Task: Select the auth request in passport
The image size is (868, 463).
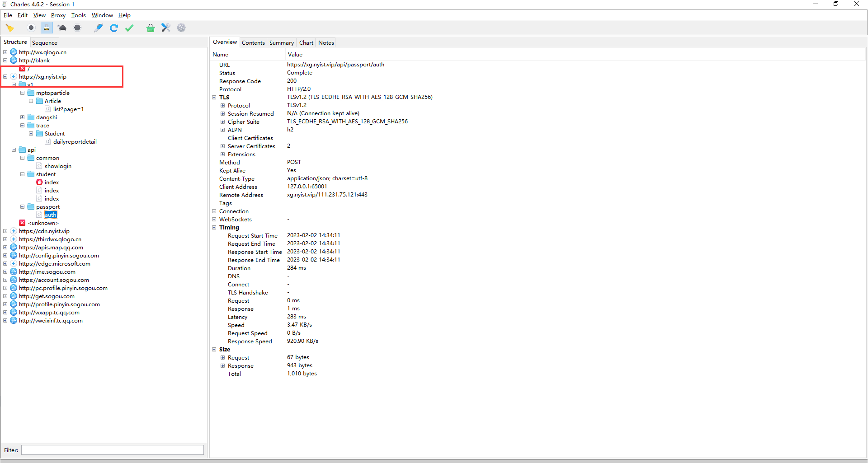Action: pyautogui.click(x=51, y=215)
